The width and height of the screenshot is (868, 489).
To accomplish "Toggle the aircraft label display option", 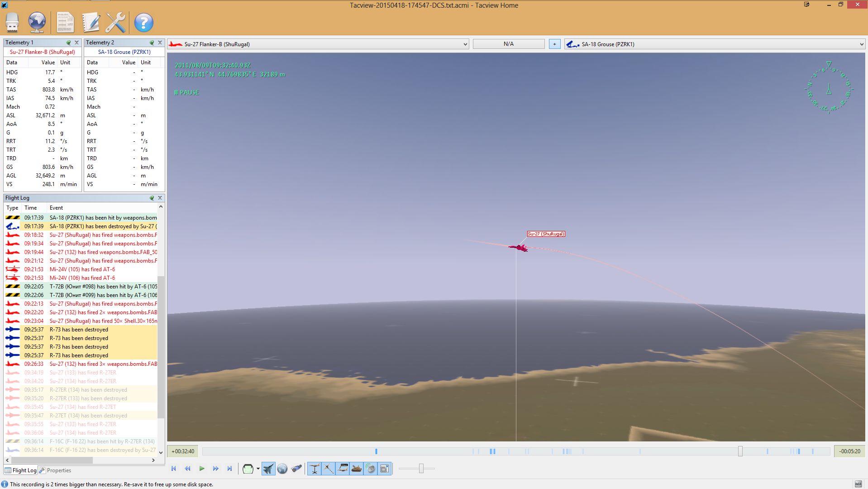I will [343, 469].
